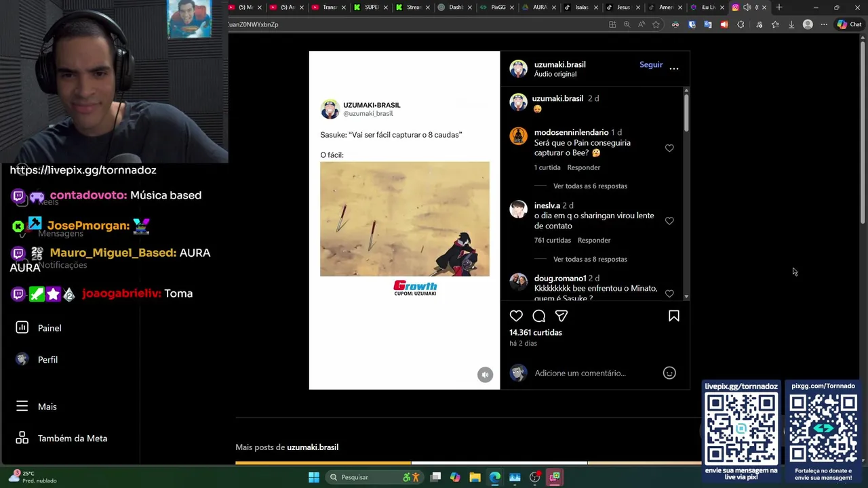
Task: Add page to favorites with star icon
Action: (656, 24)
